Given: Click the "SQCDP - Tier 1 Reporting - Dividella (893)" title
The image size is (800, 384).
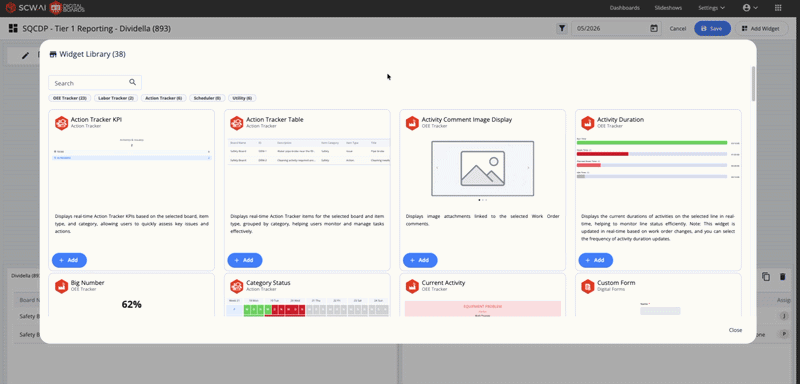Looking at the screenshot, I should 96,29.
